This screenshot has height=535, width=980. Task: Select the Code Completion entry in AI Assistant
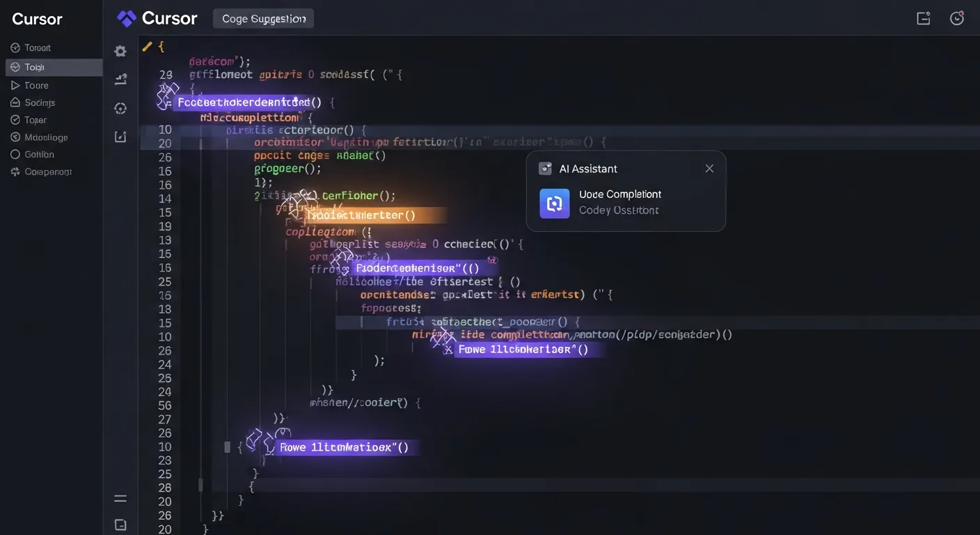[619, 194]
